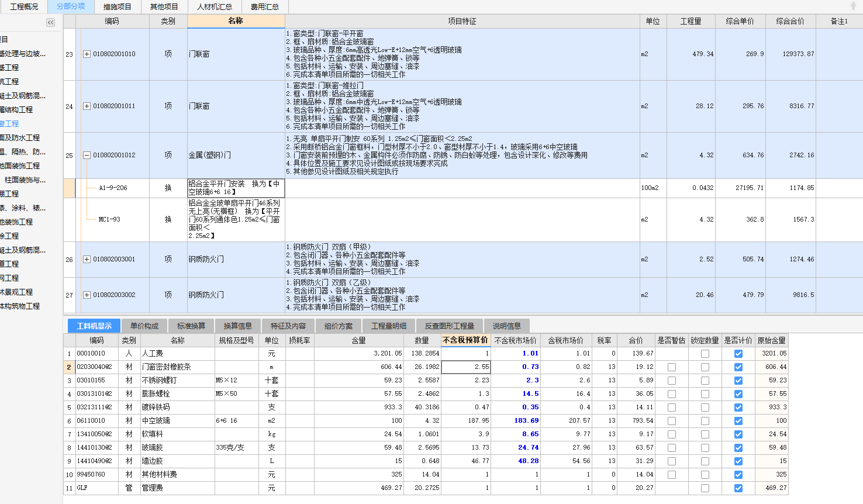Switch to the 费用汇总 tab
Image resolution: width=863 pixels, height=504 pixels.
pos(265,6)
